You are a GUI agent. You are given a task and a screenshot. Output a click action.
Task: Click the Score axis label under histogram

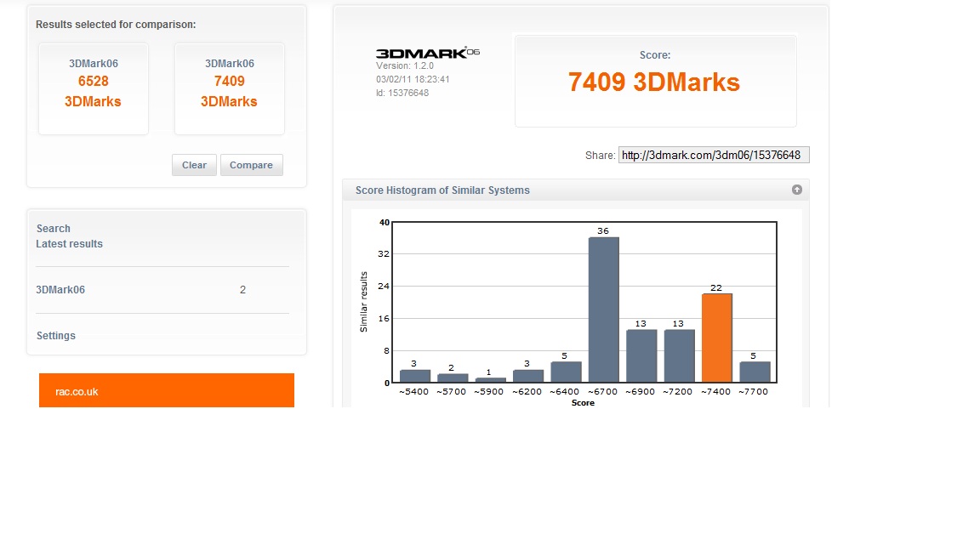click(583, 403)
